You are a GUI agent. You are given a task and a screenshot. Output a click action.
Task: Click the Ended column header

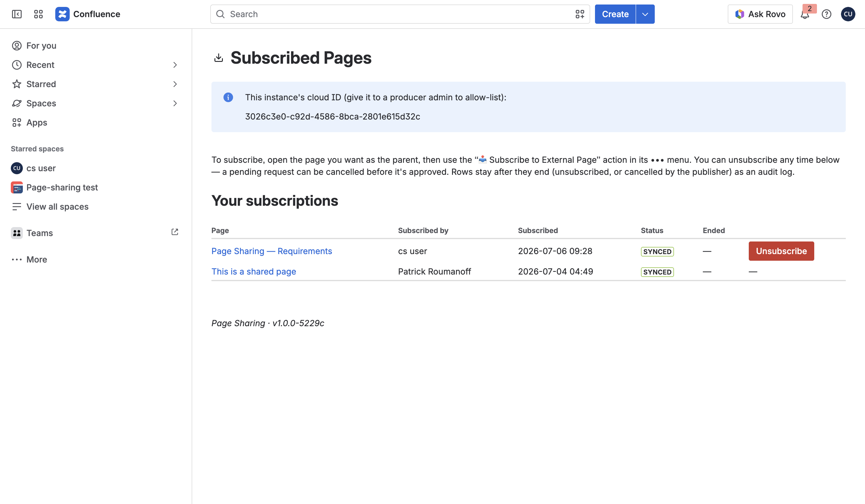click(714, 230)
